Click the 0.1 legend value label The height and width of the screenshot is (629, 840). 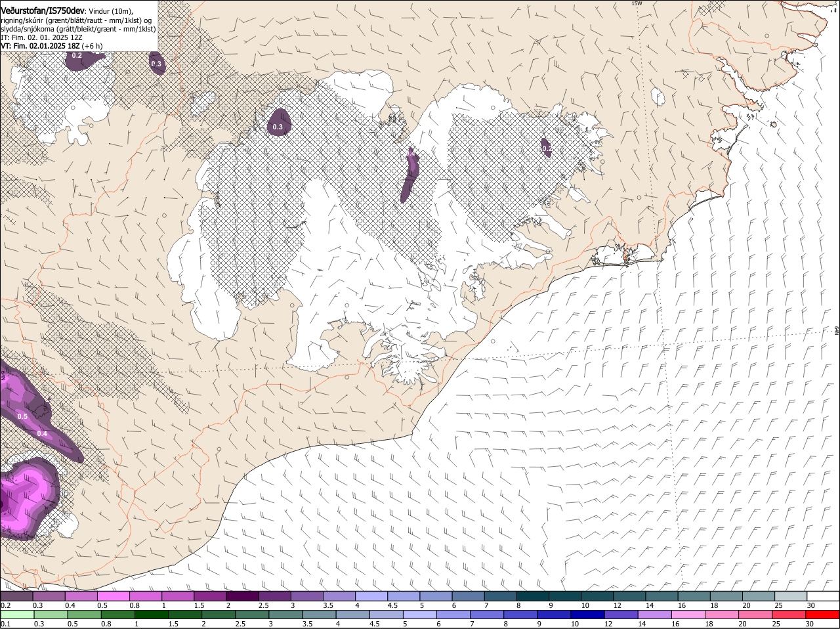point(5,624)
